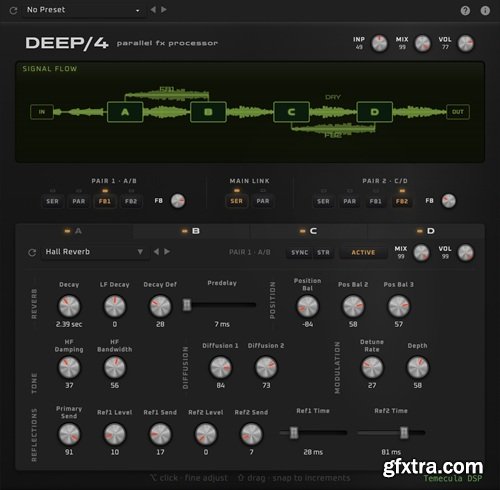
Task: Click the Ref1 Send knob
Action: click(x=160, y=434)
